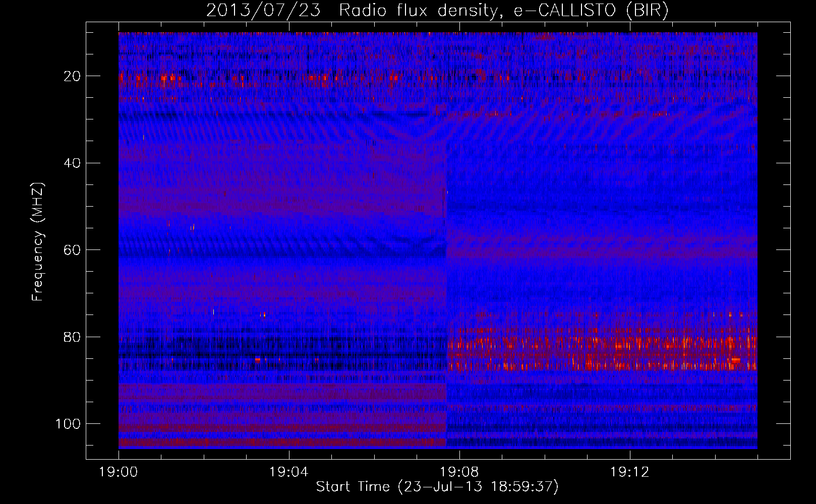816x504 pixels.
Task: Click the 100 MHz frequency tick label
Action: [68, 424]
